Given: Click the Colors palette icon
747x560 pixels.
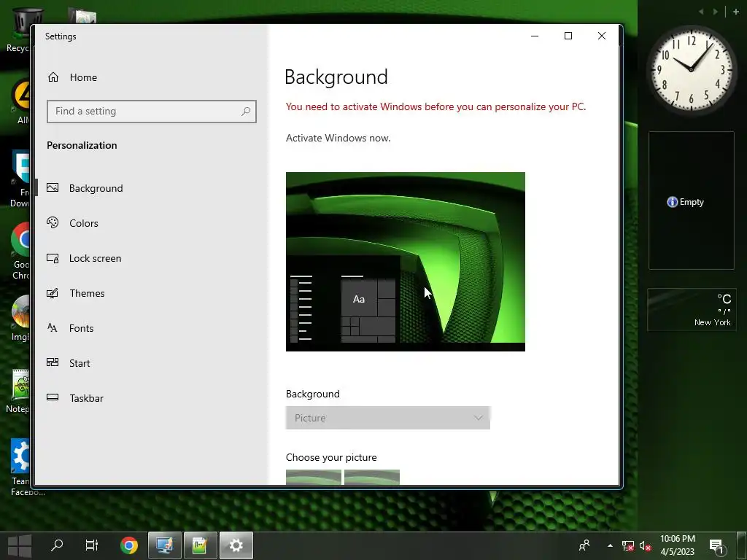Looking at the screenshot, I should click(53, 222).
